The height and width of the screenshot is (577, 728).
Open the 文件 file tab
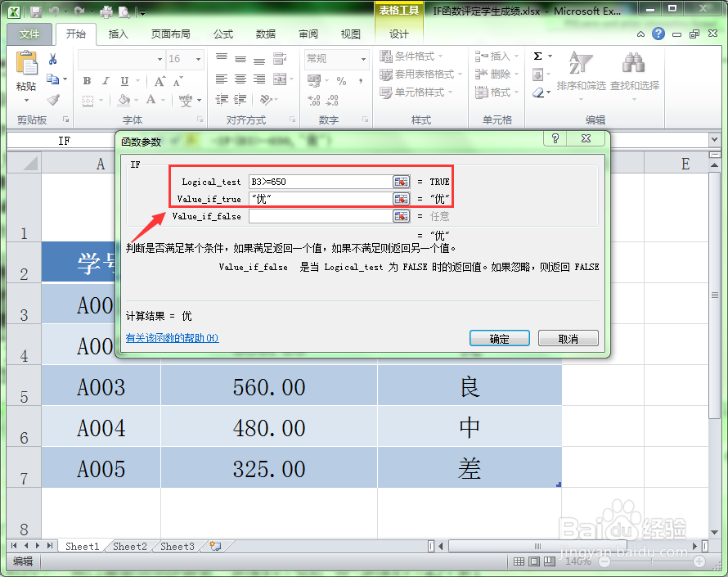[x=29, y=34]
